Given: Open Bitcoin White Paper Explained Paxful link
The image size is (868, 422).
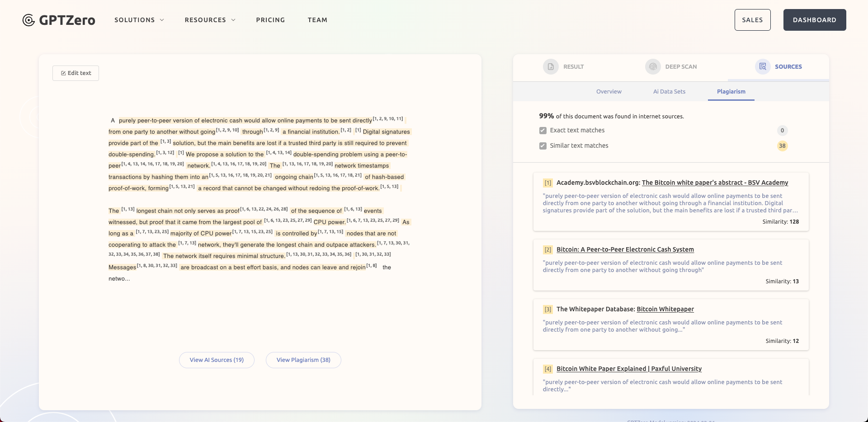Looking at the screenshot, I should coord(629,369).
